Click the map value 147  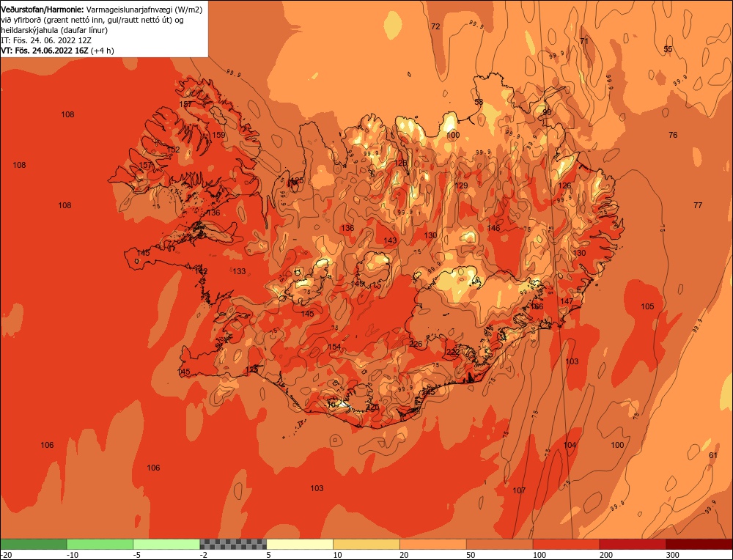click(x=566, y=301)
